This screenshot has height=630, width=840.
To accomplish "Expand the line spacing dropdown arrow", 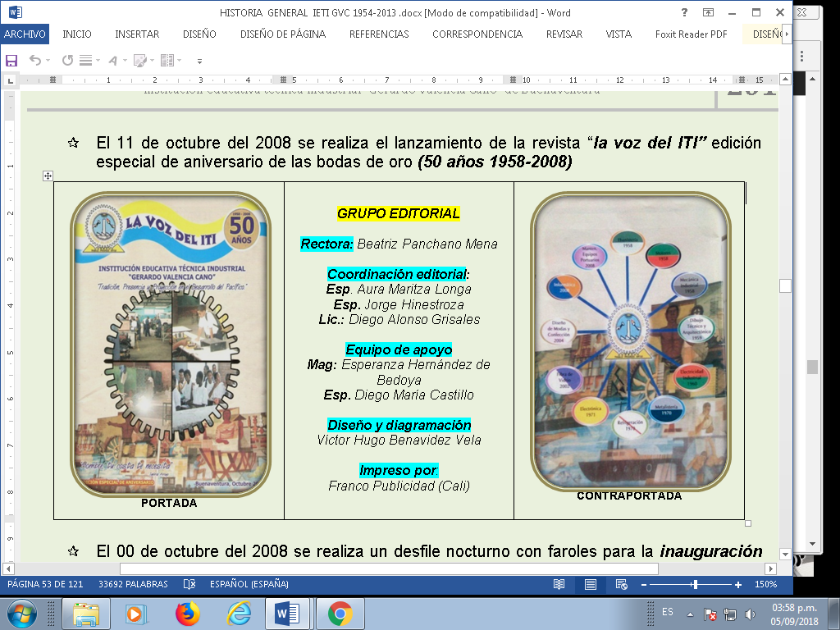I will tap(98, 61).
